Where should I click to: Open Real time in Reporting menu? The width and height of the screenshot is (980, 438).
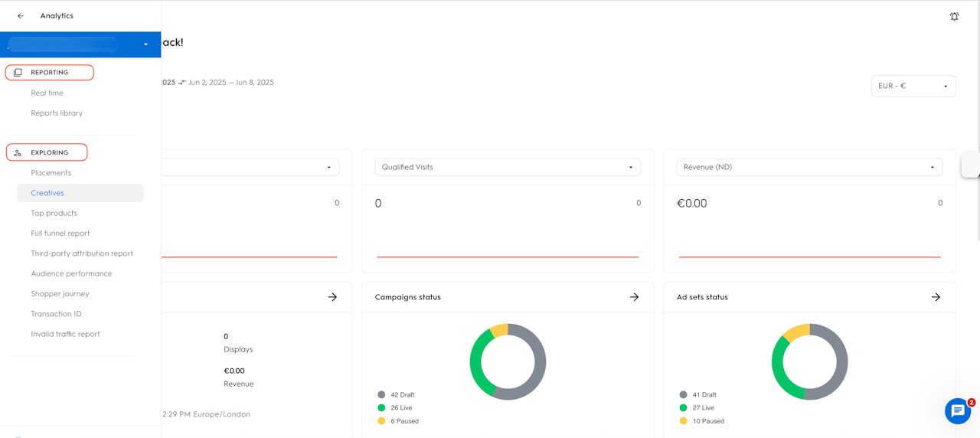[47, 93]
